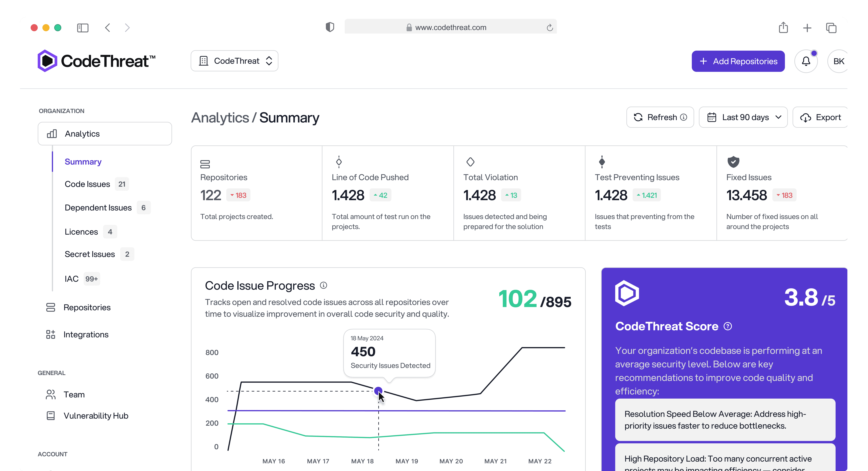Click the Line of Code Pushed icon
The image size is (868, 471).
click(339, 162)
